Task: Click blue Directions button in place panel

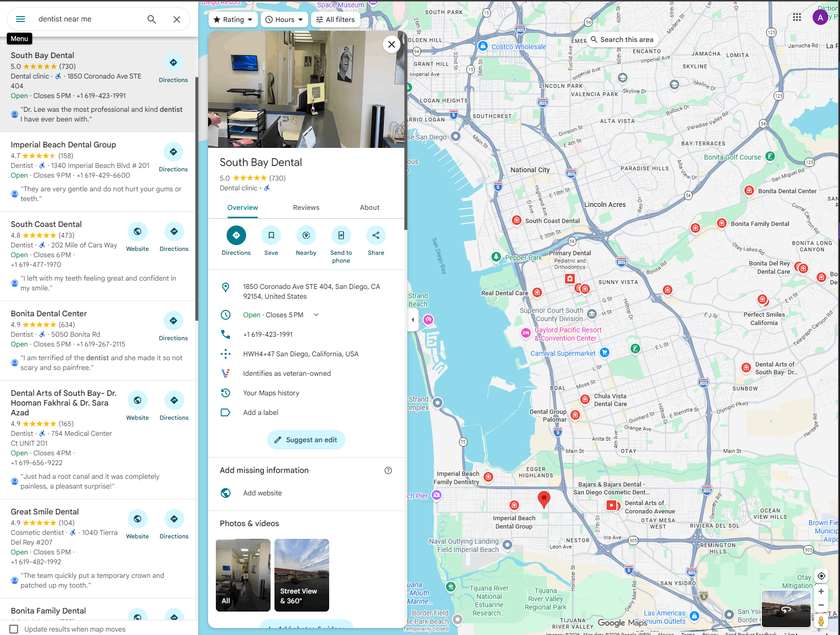Action: tap(236, 235)
